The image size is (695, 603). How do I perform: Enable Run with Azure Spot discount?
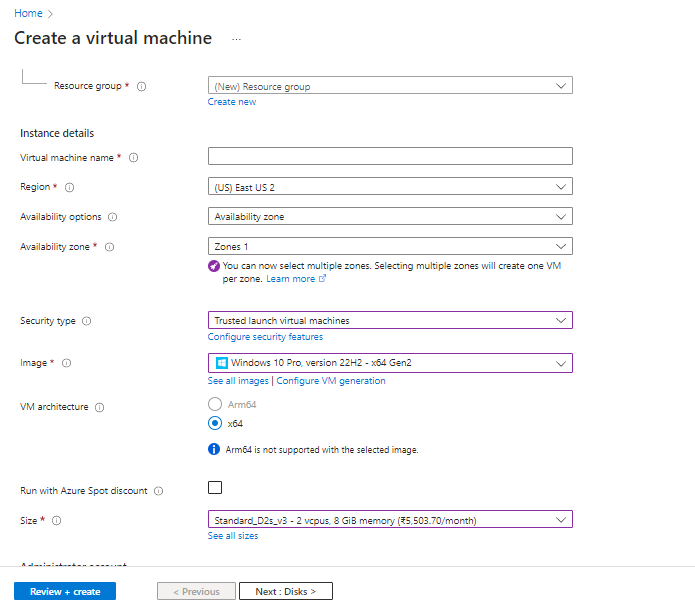click(215, 488)
